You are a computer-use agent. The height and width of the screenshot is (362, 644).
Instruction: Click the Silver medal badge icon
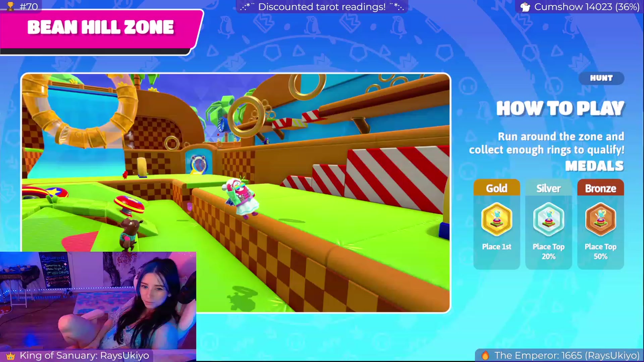(549, 220)
